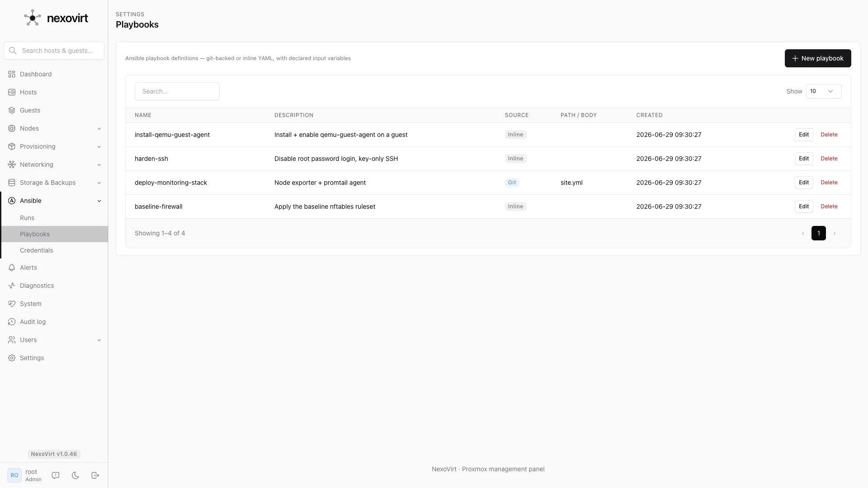Click page 1 pagination button
This screenshot has height=488, width=868.
coord(819,233)
